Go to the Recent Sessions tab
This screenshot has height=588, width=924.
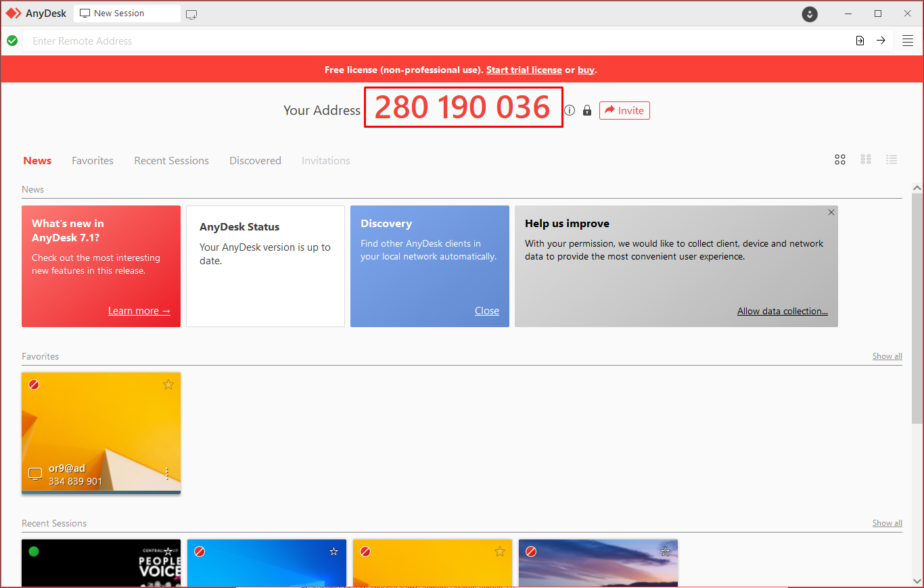coord(172,161)
